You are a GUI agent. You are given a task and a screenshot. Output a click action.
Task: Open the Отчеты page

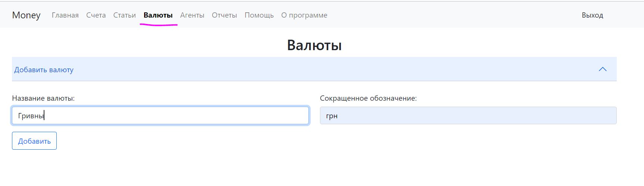[224, 15]
